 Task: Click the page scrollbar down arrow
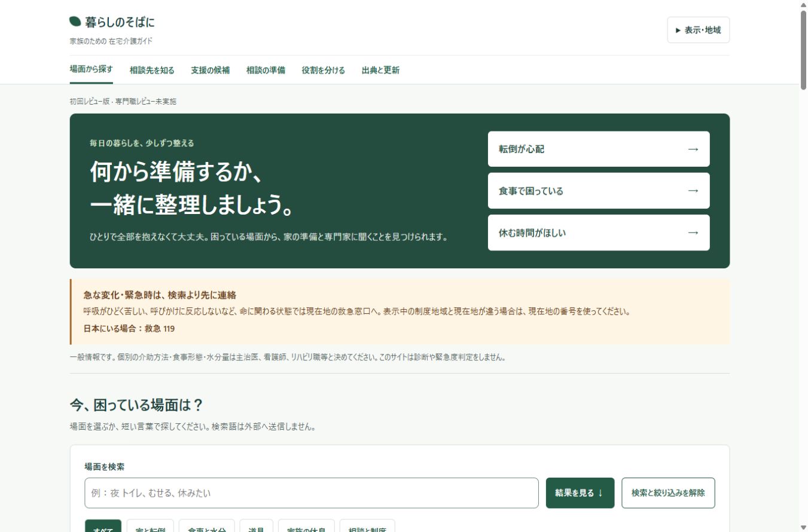(x=803, y=527)
